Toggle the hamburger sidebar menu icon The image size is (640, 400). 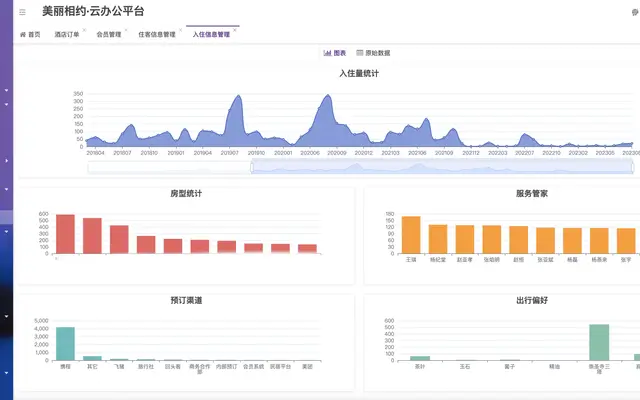click(x=22, y=12)
